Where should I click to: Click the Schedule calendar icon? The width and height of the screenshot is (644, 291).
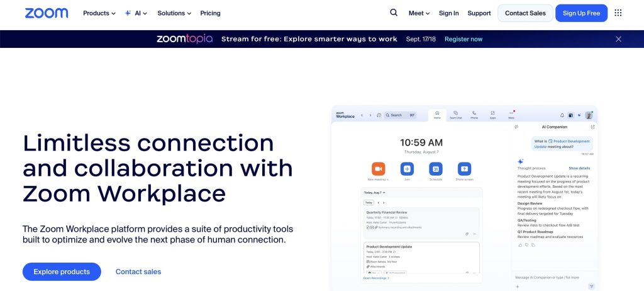(436, 169)
